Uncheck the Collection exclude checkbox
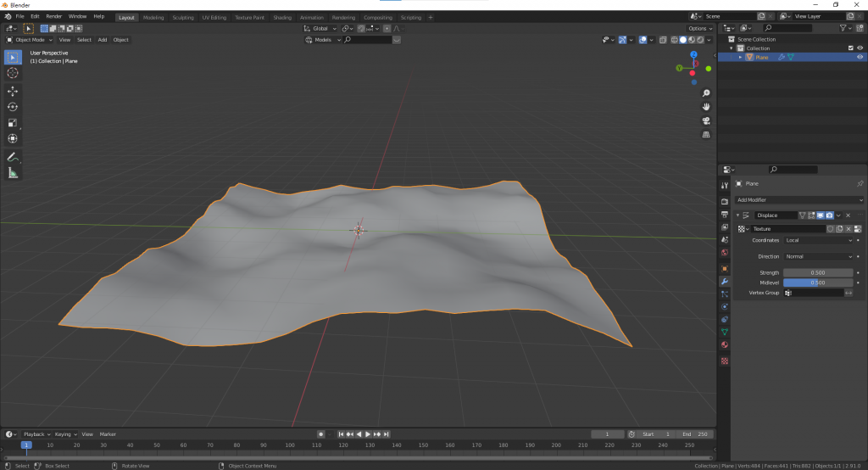 pyautogui.click(x=851, y=48)
